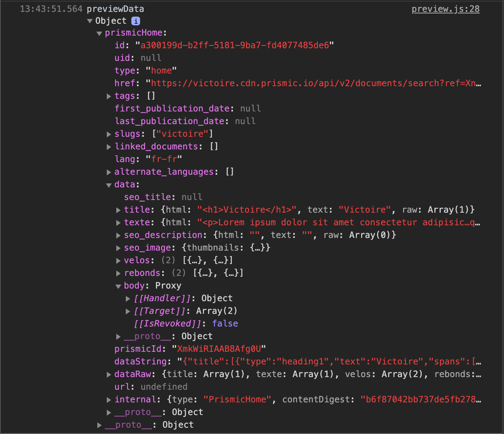Click the dataString JSON value
This screenshot has height=434, width=504.
(x=329, y=361)
